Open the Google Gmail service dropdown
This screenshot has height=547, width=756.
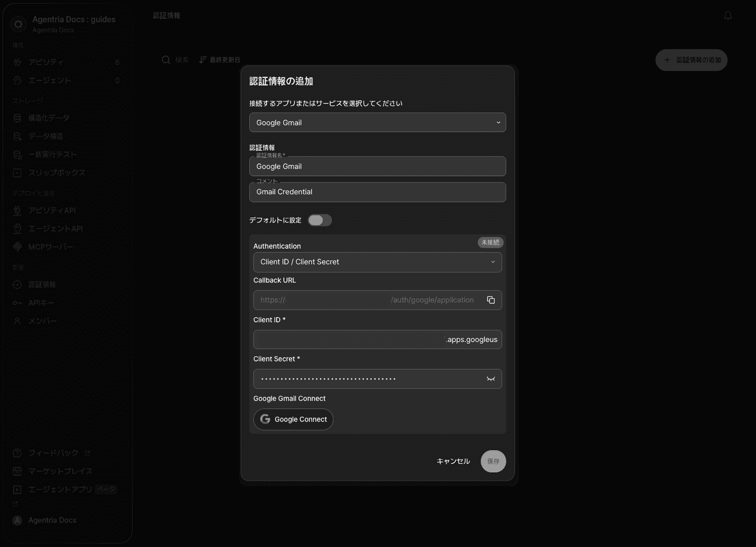click(377, 122)
